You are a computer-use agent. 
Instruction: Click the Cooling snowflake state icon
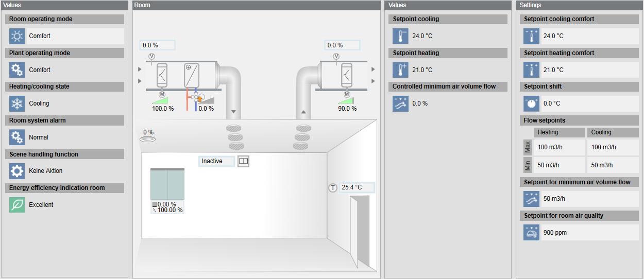[x=17, y=103]
